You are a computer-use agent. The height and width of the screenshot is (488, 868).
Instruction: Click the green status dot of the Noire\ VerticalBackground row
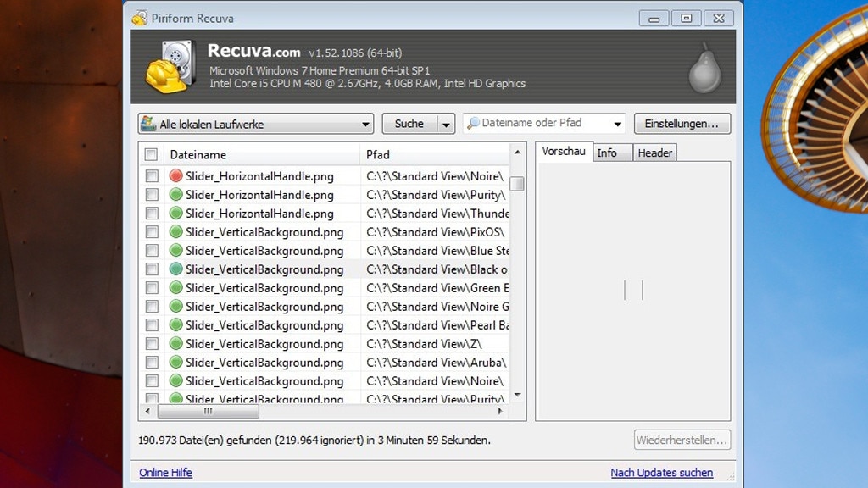click(x=176, y=380)
